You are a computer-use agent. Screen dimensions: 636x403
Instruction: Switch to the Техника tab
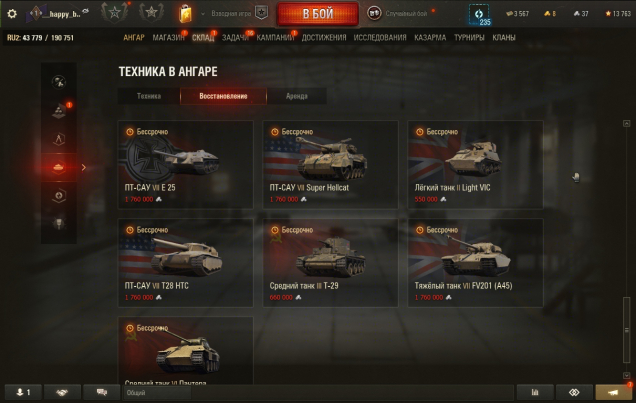pyautogui.click(x=149, y=96)
